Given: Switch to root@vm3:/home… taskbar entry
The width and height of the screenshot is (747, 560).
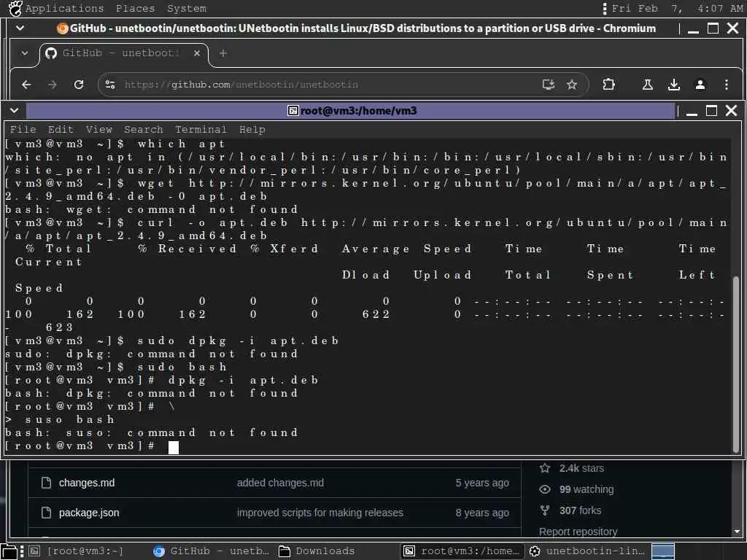Looking at the screenshot, I should point(462,551).
